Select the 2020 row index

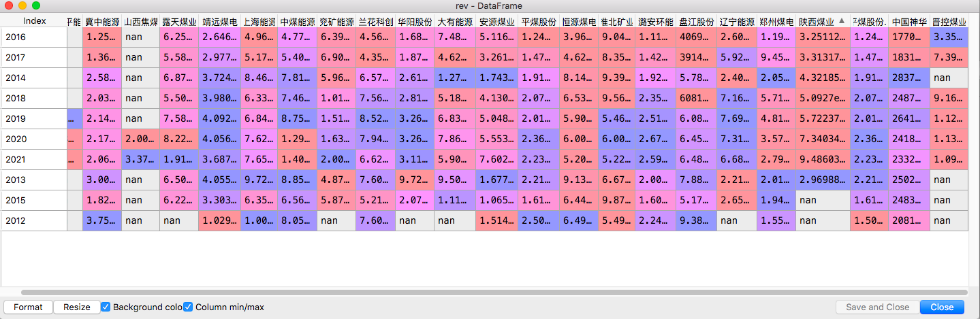(x=34, y=139)
